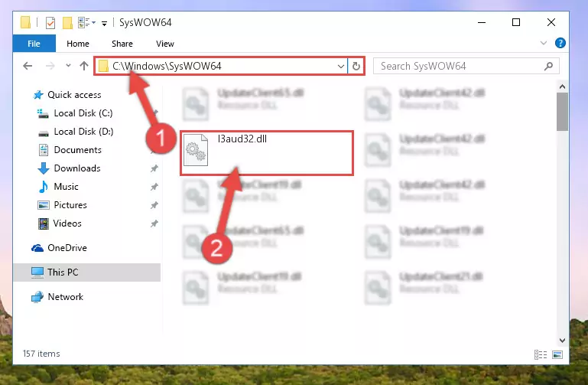Screen dimensions: 588x385
Task: Select the l3aud32.dll file icon
Action: (x=196, y=150)
